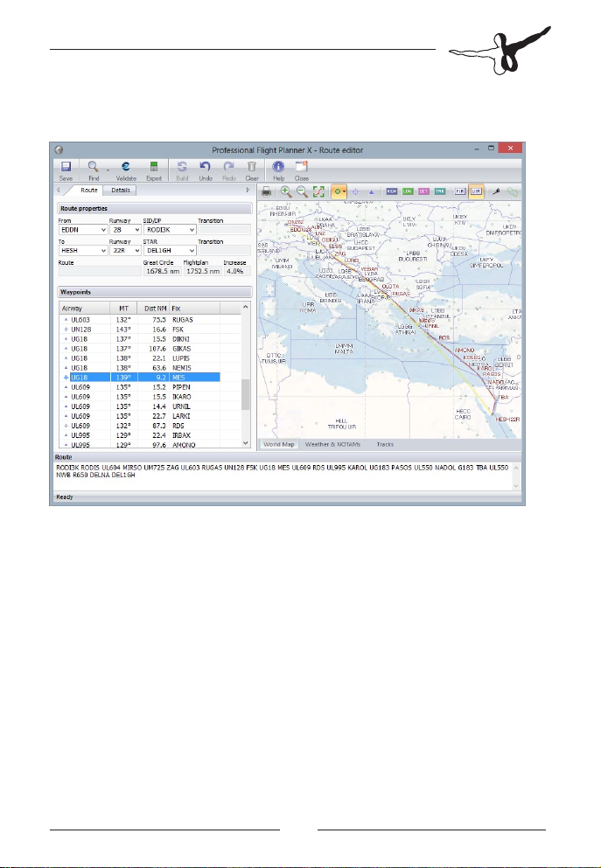Click the Build route icon
The width and height of the screenshot is (601, 868).
pyautogui.click(x=182, y=167)
